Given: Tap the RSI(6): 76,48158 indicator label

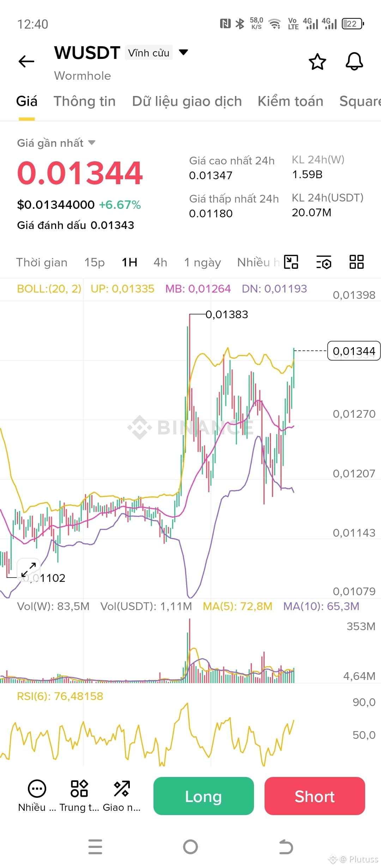Looking at the screenshot, I should pos(60,696).
